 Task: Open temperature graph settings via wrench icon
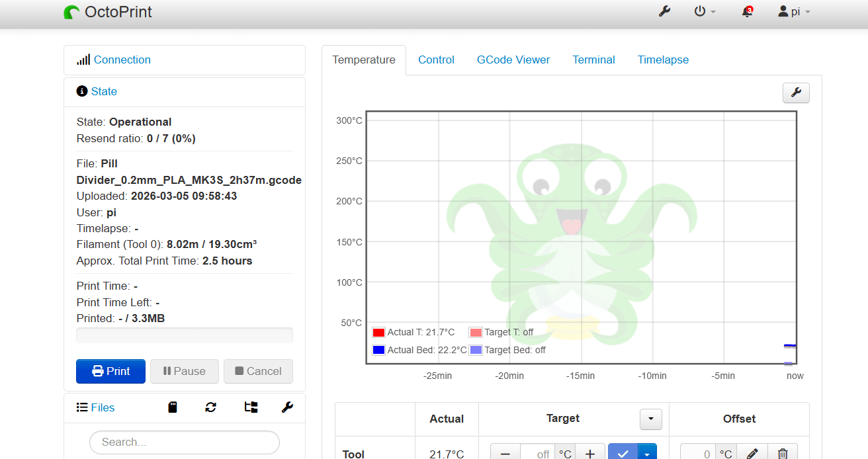pos(796,93)
